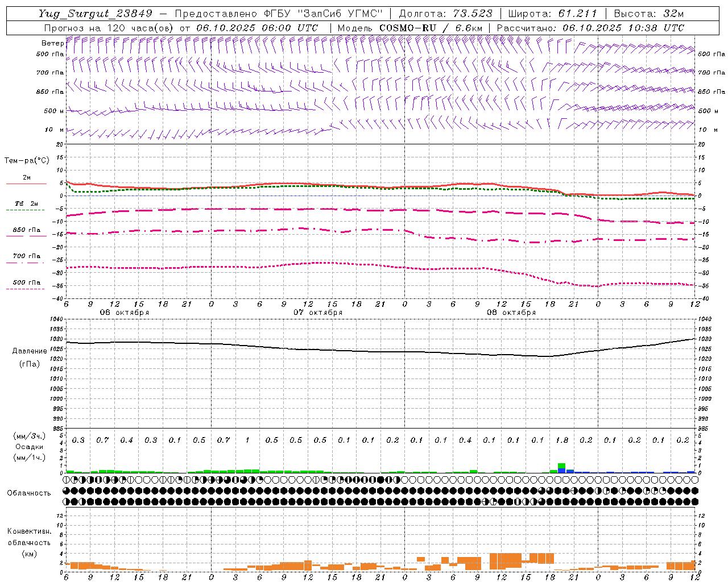
Task: Click the Рассчитано: 06.10.2025 10:38 UTC text
Action: (590, 28)
